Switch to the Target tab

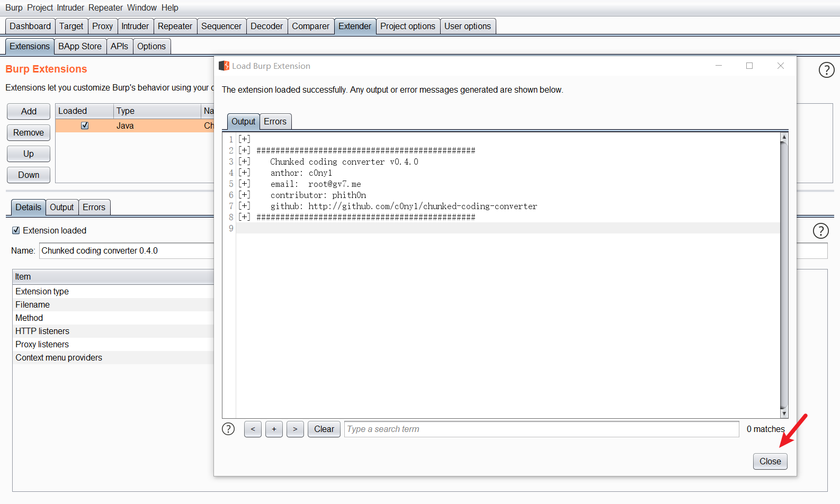pos(71,26)
